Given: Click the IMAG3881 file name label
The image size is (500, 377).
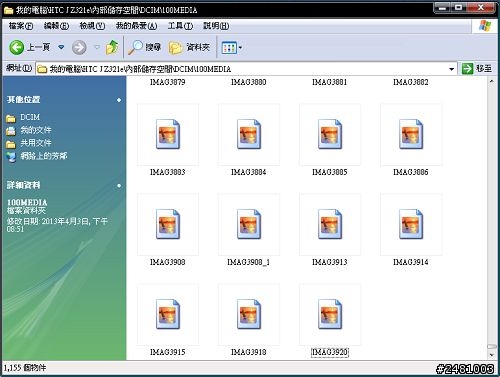Looking at the screenshot, I should tap(330, 82).
